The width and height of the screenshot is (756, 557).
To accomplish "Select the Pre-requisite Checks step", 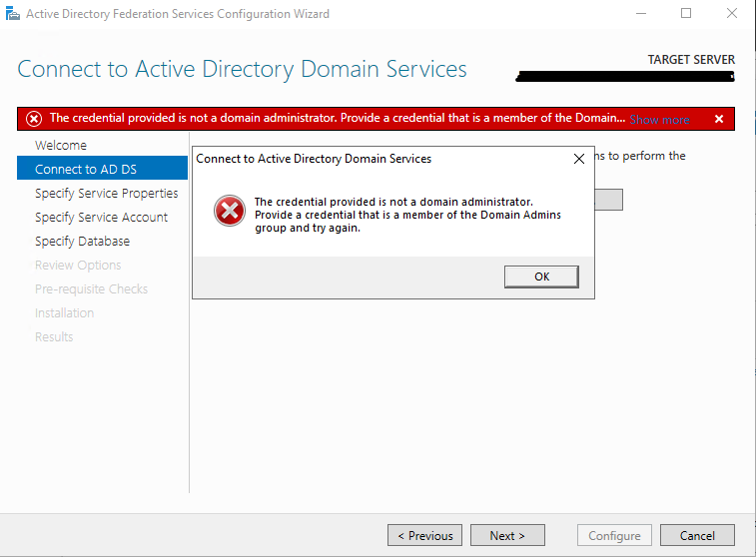I will tap(91, 289).
